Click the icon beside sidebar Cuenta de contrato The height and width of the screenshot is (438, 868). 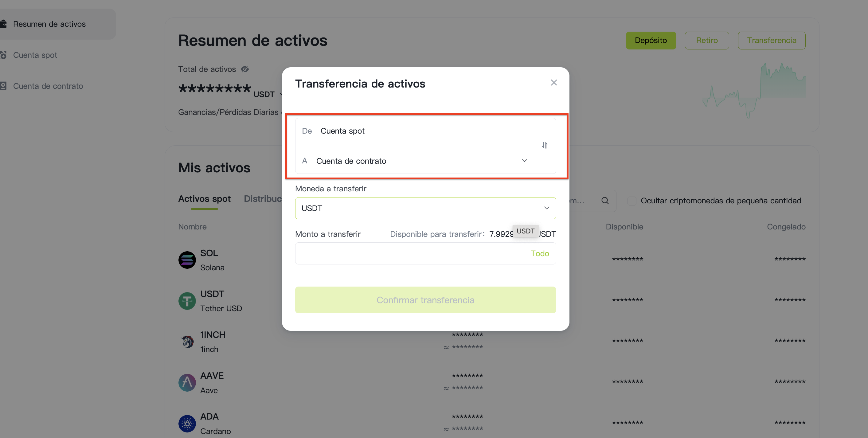point(3,86)
